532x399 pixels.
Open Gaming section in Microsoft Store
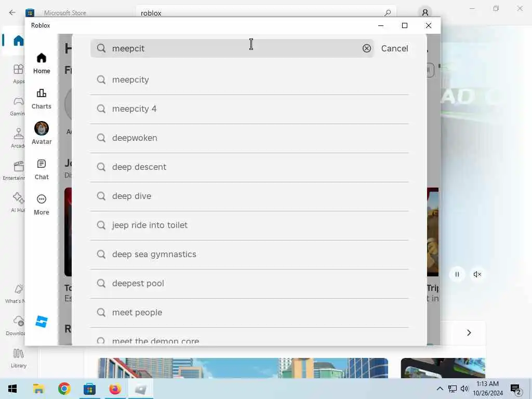(x=18, y=106)
